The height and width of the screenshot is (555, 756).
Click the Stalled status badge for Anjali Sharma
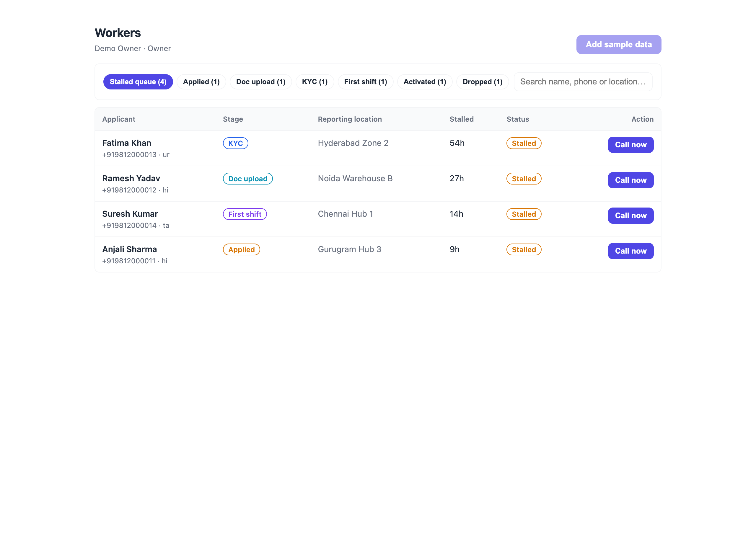click(x=524, y=250)
